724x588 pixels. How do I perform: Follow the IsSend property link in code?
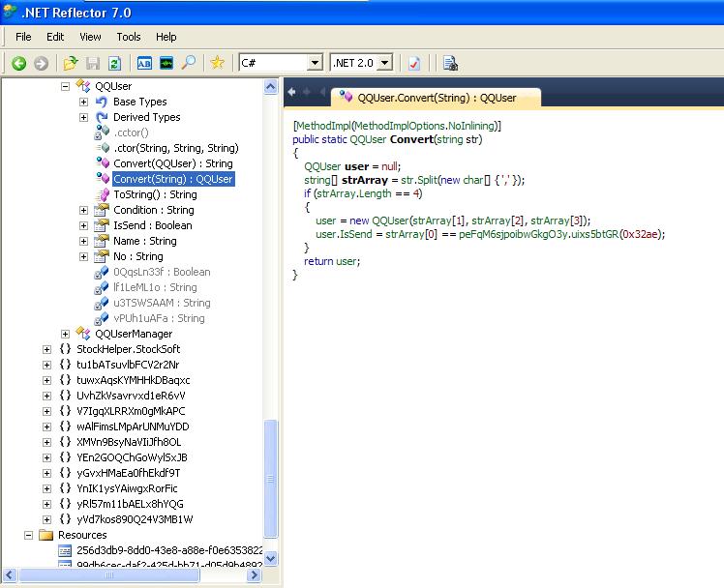point(355,234)
